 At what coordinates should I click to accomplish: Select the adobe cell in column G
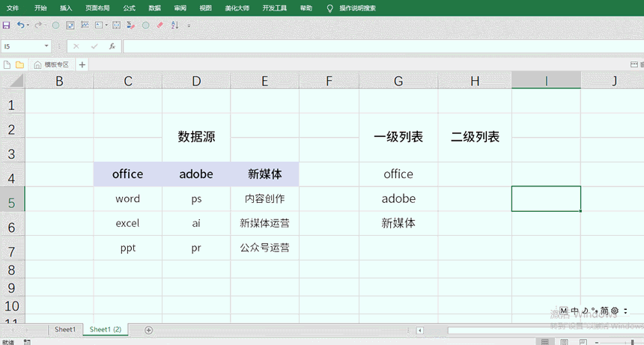(398, 199)
